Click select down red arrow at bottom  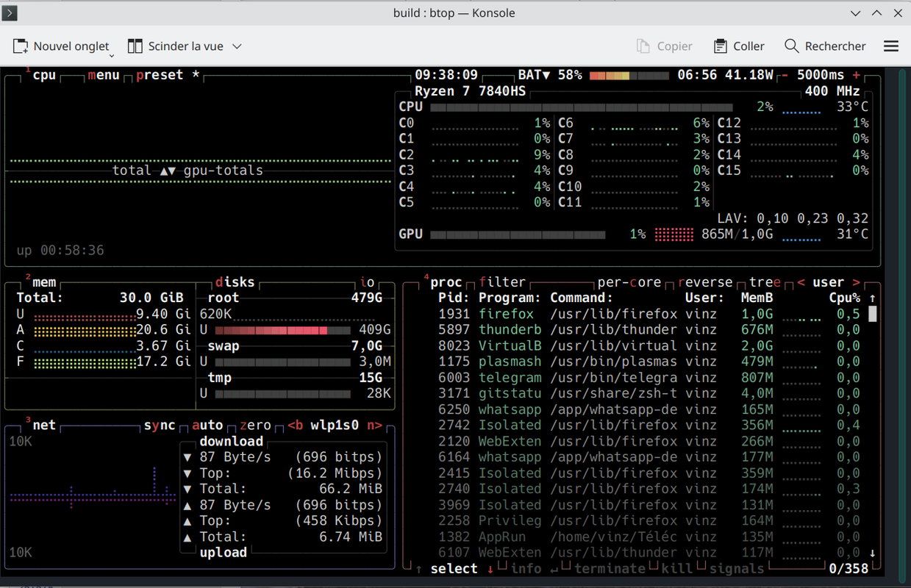click(x=490, y=569)
